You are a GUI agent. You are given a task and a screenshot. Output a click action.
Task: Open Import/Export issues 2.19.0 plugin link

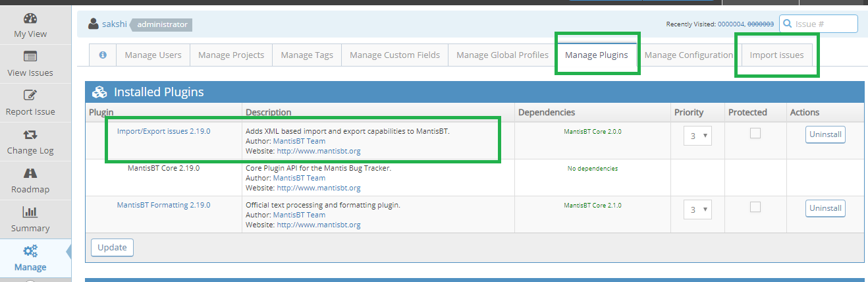(x=163, y=131)
